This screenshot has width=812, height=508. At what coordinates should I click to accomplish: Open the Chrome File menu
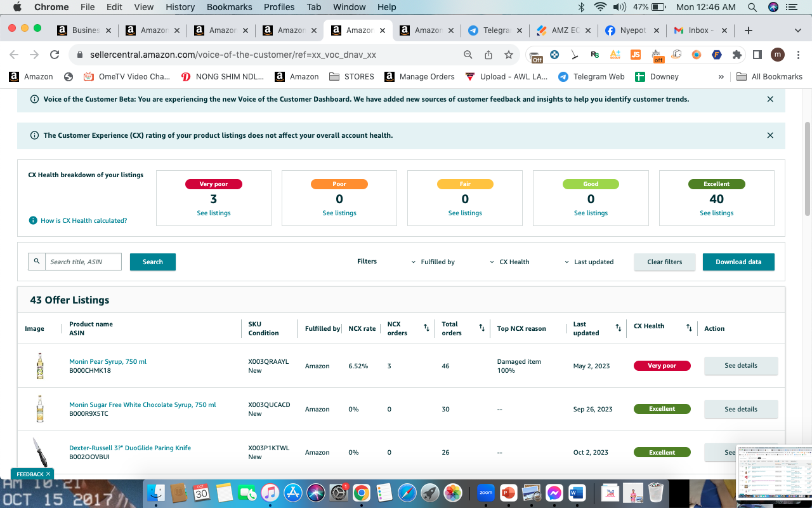pos(88,7)
